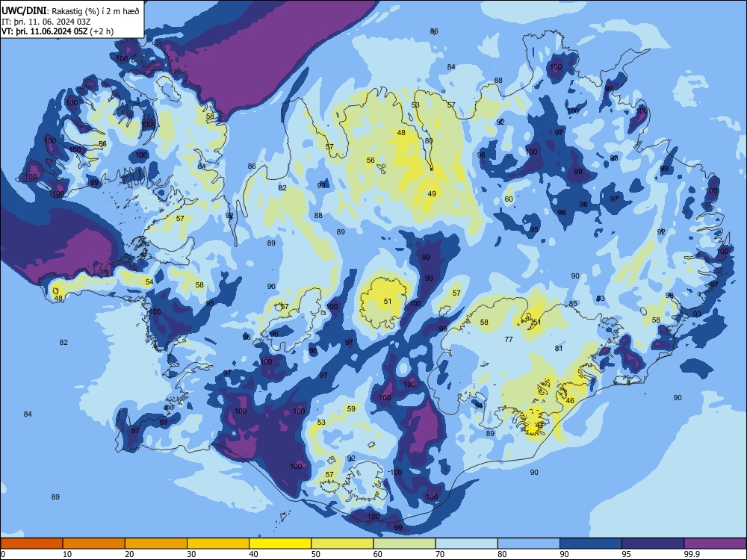The width and height of the screenshot is (747, 560).
Task: Click the legend label 90
Action: click(x=564, y=554)
